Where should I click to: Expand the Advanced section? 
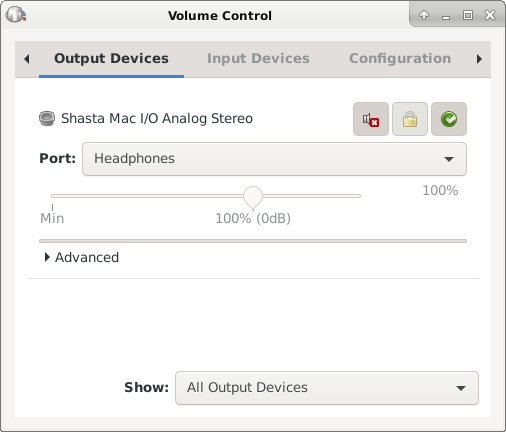coord(82,257)
